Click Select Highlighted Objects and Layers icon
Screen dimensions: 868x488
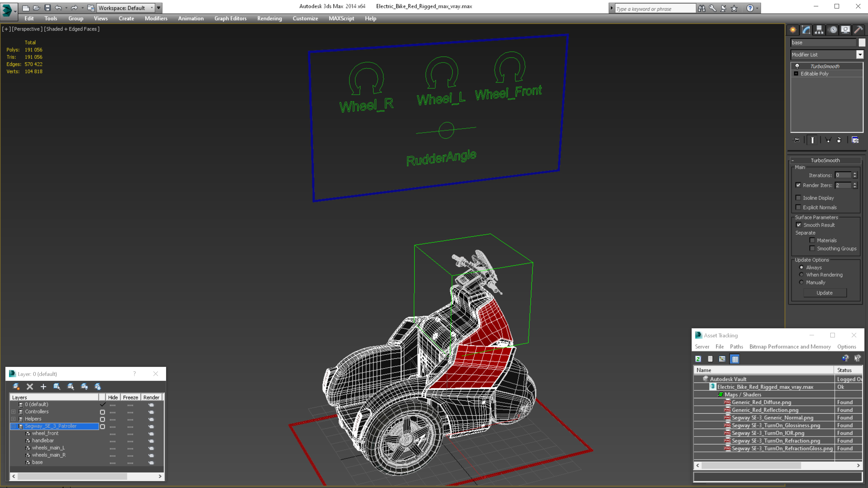click(57, 386)
